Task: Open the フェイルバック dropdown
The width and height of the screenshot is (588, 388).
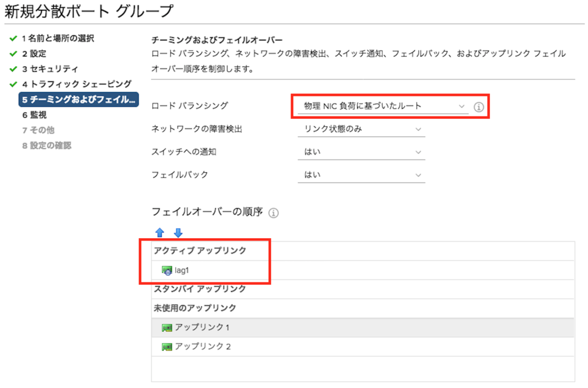Action: [x=362, y=174]
